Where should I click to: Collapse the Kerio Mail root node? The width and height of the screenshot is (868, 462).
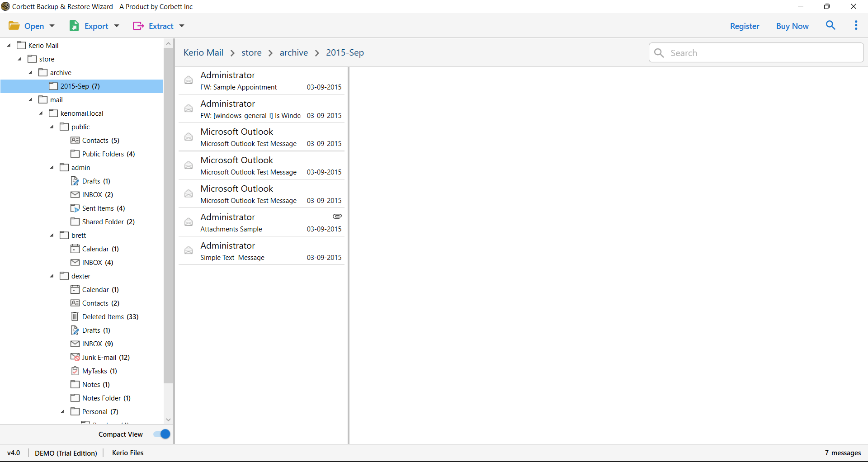click(9, 45)
